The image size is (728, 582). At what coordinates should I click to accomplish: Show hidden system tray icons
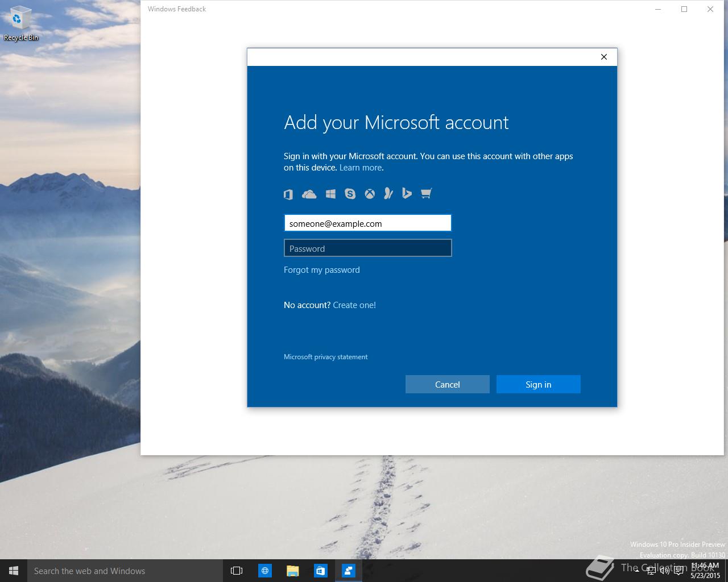tap(638, 571)
